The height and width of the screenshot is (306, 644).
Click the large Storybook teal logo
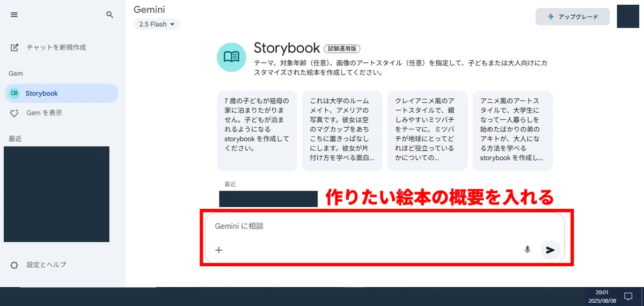click(x=231, y=57)
